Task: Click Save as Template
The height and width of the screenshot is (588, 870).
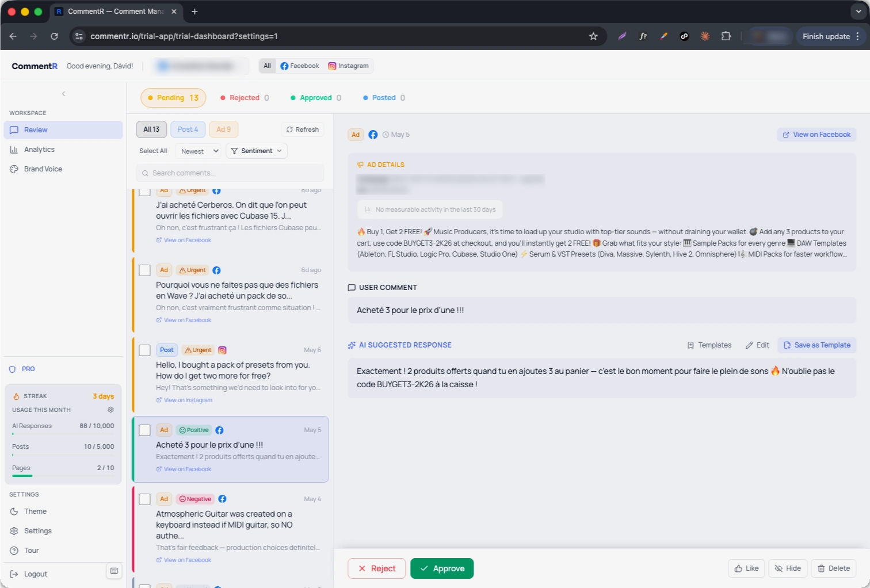Action: tap(817, 345)
